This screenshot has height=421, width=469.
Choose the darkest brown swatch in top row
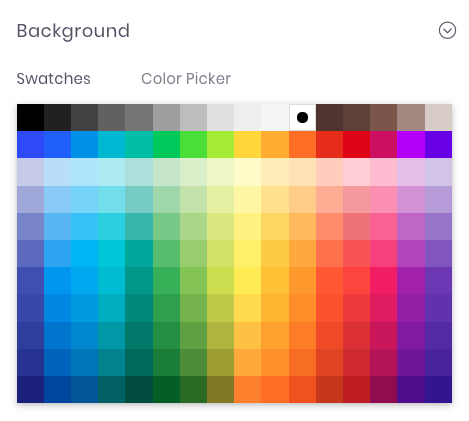click(329, 117)
